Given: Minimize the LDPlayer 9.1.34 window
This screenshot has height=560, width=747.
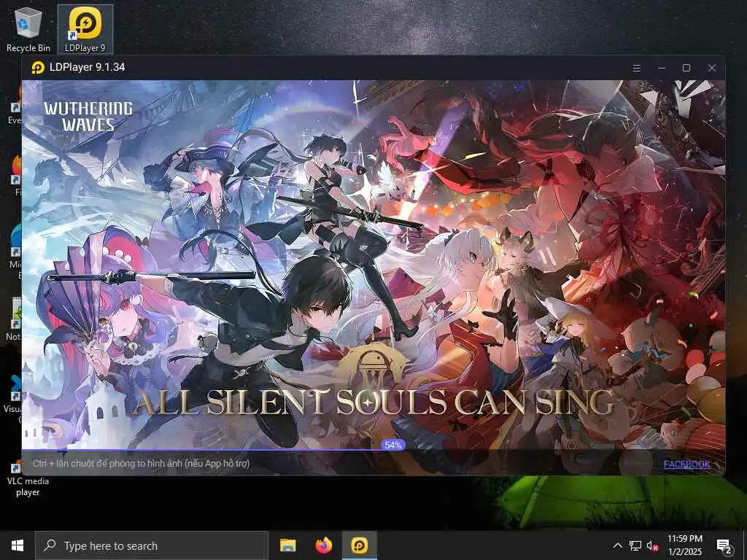Looking at the screenshot, I should click(661, 68).
